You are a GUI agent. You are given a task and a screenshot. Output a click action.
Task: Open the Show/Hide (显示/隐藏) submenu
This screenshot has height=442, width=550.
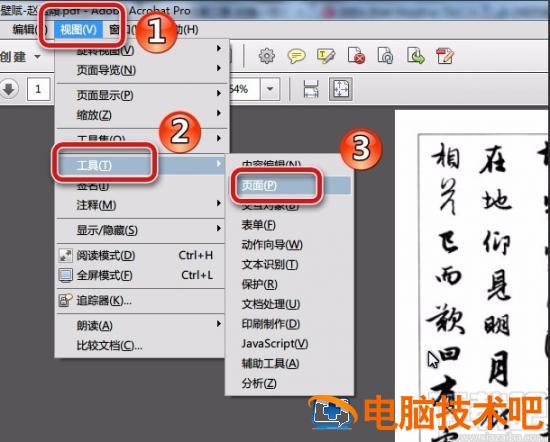click(x=140, y=230)
